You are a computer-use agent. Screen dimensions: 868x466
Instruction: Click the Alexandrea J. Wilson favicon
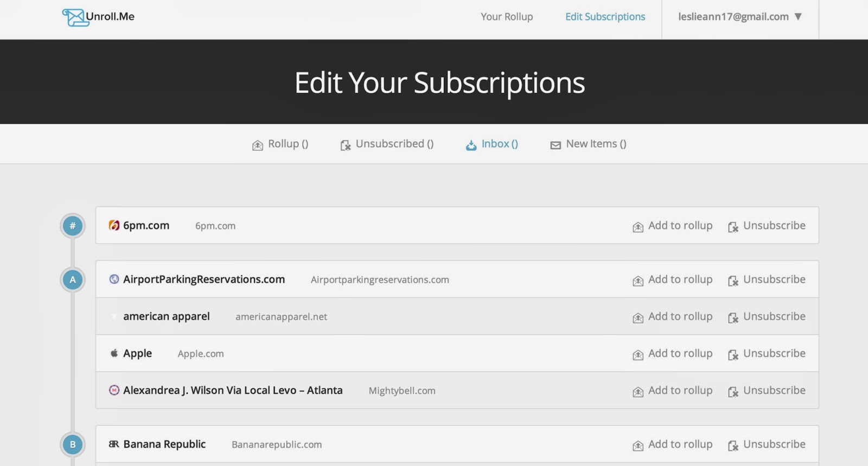click(114, 390)
